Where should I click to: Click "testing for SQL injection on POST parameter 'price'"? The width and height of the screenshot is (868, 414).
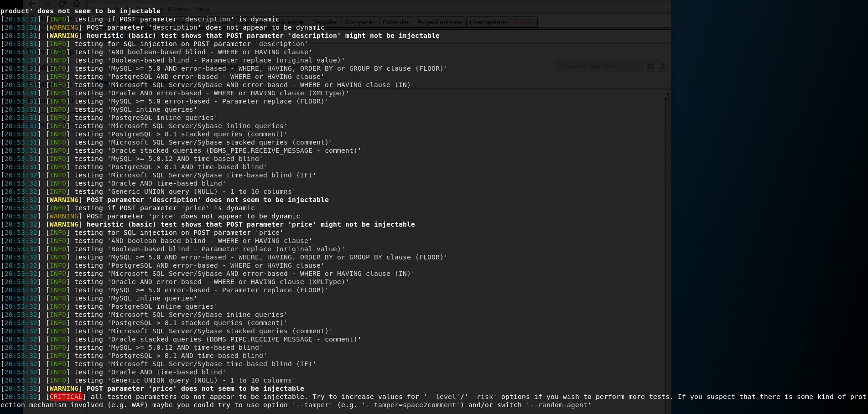[x=179, y=233]
